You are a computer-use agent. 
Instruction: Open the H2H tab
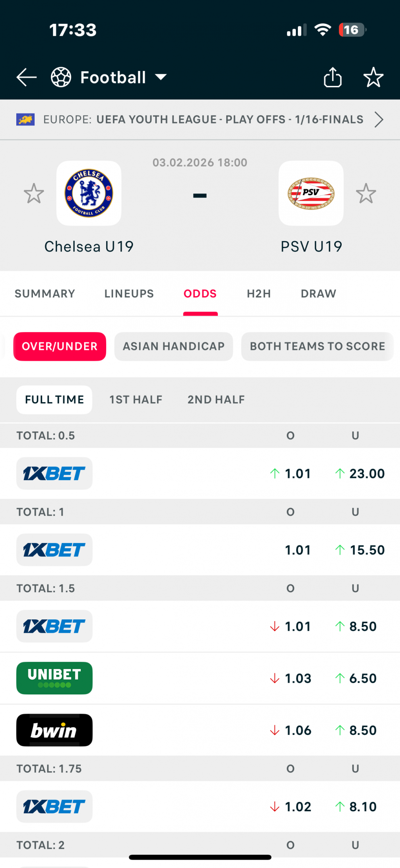click(259, 294)
